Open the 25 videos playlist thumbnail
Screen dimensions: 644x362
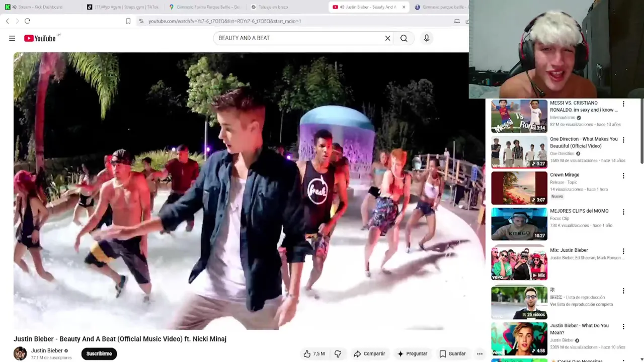[519, 303]
